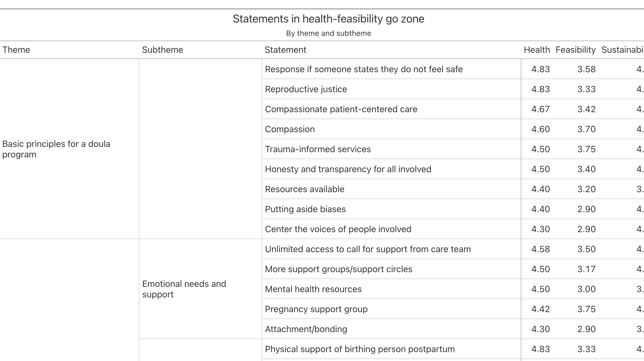Click the Trauma-informed services statement
The width and height of the screenshot is (644, 361).
point(318,149)
